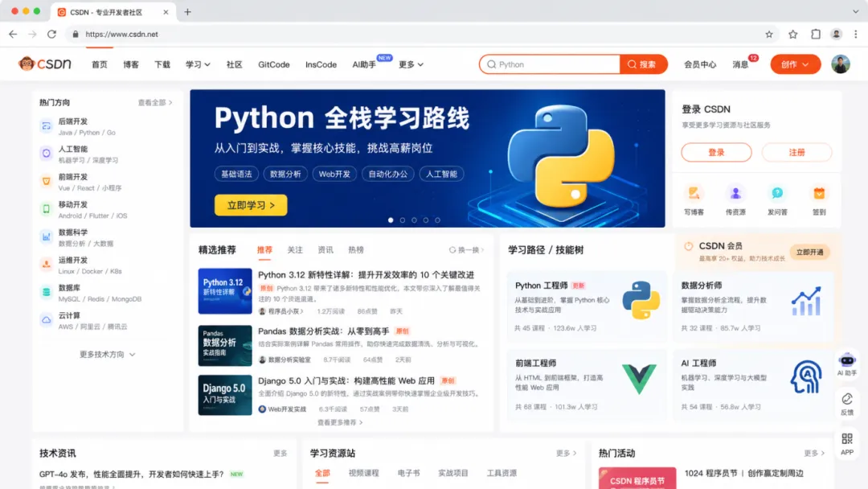
Task: Click the CSDN logo
Action: point(45,64)
